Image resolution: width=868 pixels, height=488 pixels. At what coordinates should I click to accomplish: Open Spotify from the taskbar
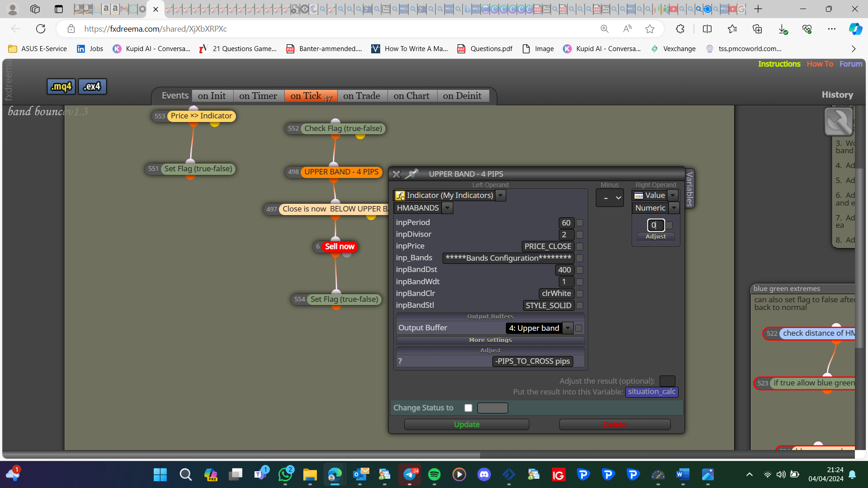(x=434, y=474)
